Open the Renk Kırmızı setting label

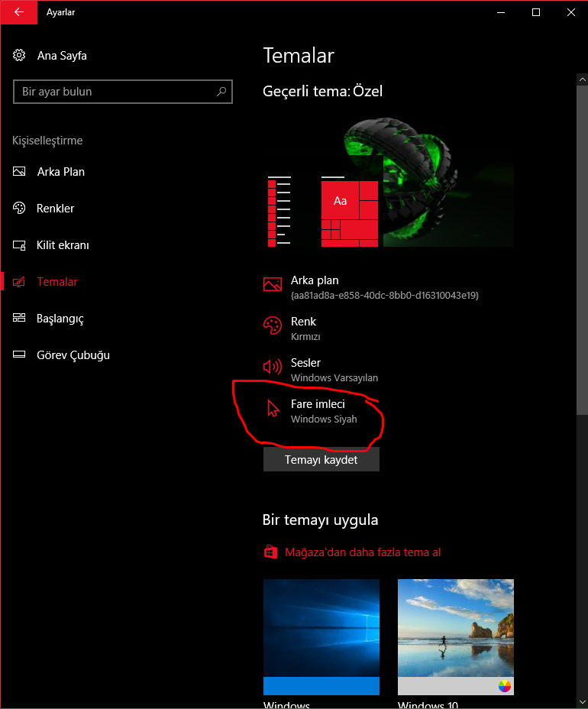[305, 329]
